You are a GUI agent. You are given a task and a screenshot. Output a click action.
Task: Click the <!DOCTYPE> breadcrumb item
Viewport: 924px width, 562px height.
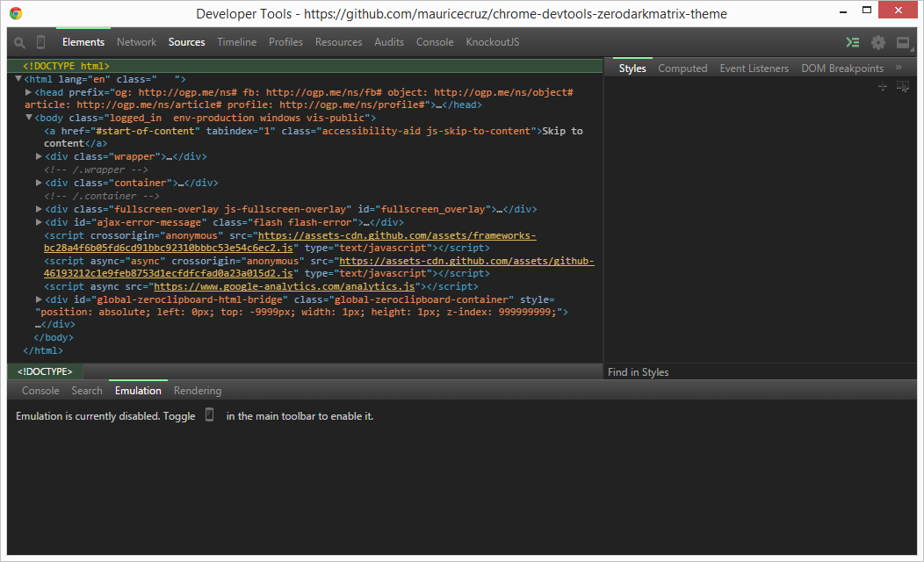pos(45,371)
